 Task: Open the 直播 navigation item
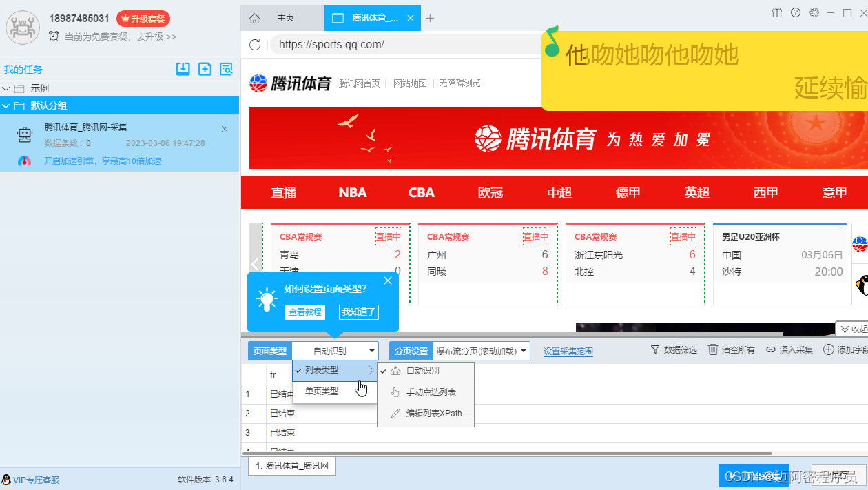click(284, 193)
